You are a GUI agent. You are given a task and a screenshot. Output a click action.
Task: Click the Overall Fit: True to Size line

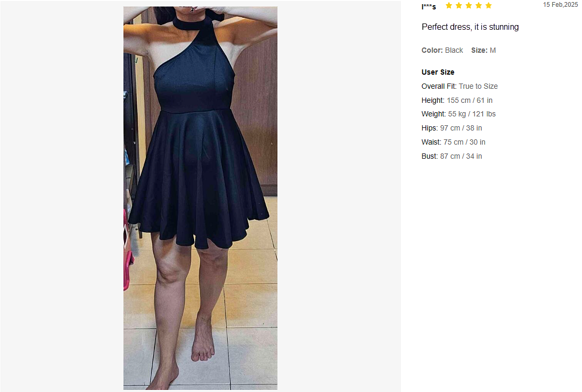pyautogui.click(x=459, y=86)
